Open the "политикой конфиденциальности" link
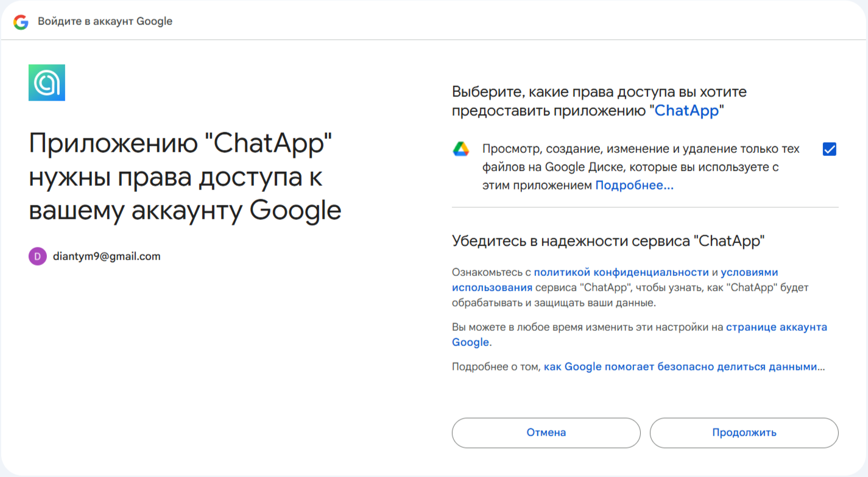This screenshot has width=868, height=477. pos(621,272)
